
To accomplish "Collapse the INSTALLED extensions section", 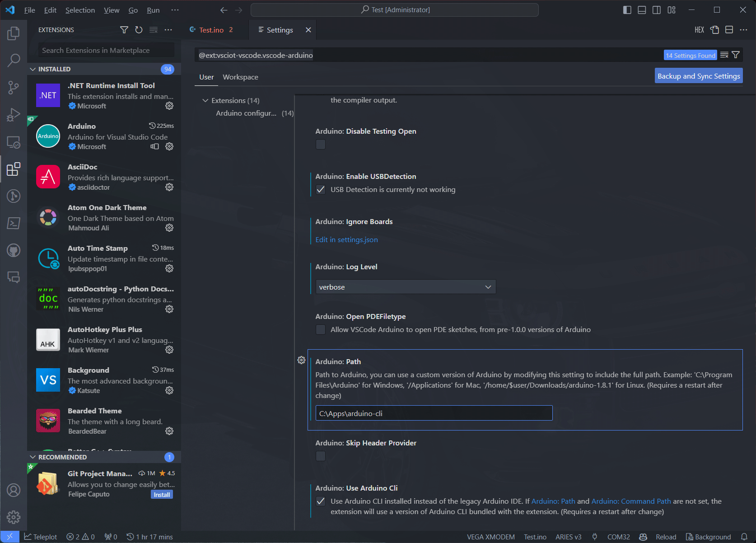I will [104, 69].
